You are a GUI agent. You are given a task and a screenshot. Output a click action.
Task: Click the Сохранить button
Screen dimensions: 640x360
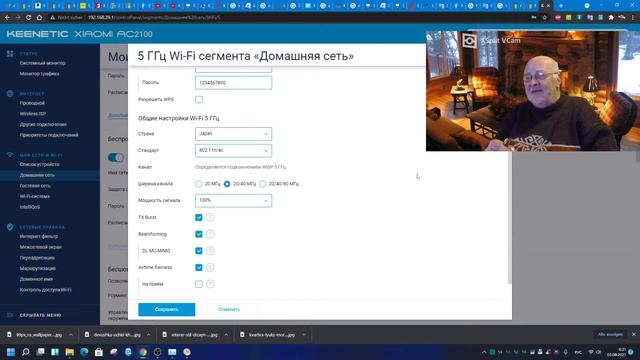point(167,309)
